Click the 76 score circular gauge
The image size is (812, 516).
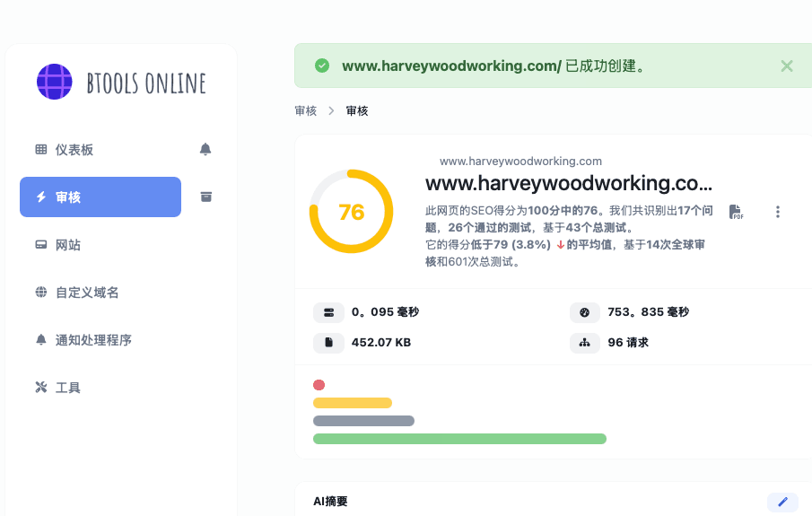click(x=351, y=212)
